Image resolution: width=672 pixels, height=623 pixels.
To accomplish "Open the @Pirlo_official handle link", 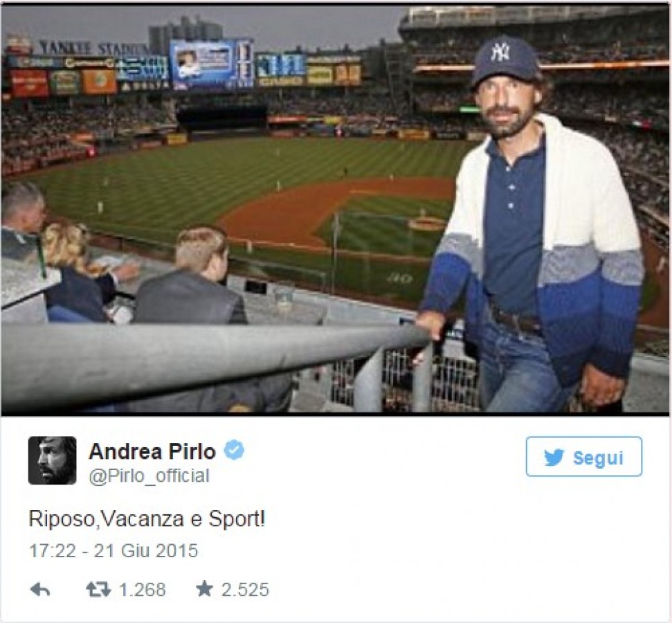I will [x=149, y=476].
